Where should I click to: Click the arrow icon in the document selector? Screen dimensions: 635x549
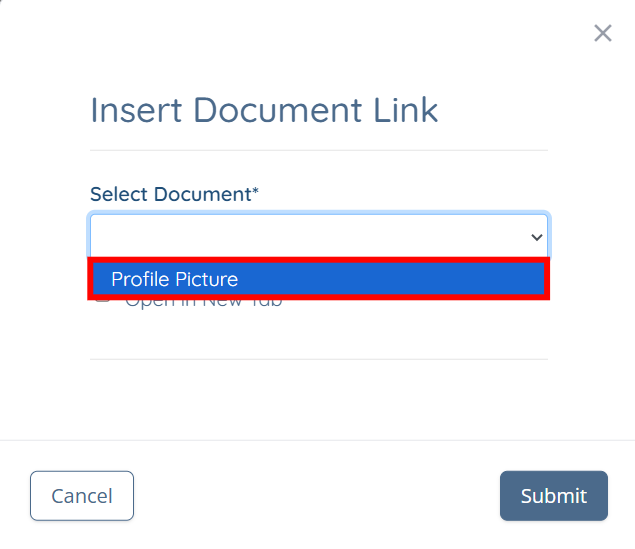coord(537,237)
